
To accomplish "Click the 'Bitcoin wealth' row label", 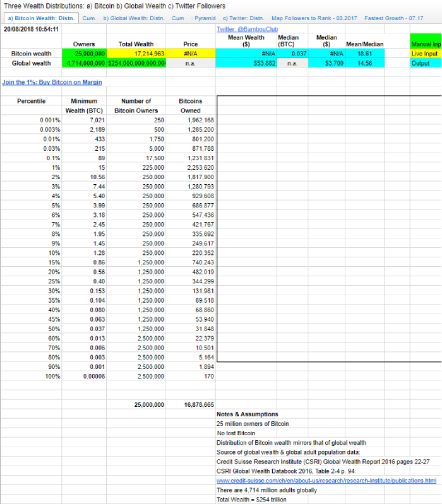I will coord(31,54).
